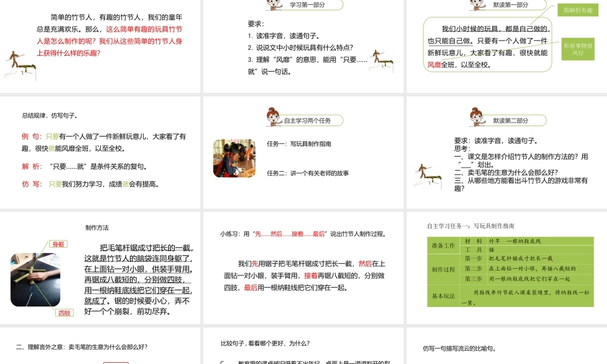Expand the 简赅但有趣 green tag

577,10
